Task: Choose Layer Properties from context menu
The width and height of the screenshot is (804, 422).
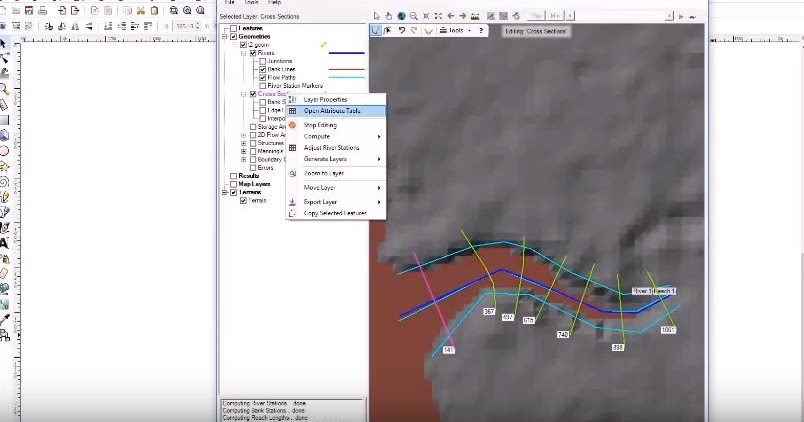Action: 336,99
